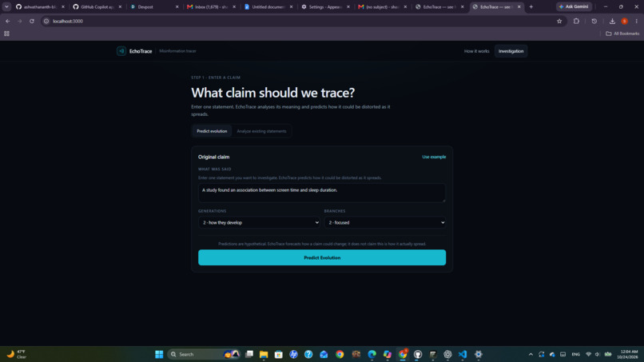Click the Use example link

point(434,157)
